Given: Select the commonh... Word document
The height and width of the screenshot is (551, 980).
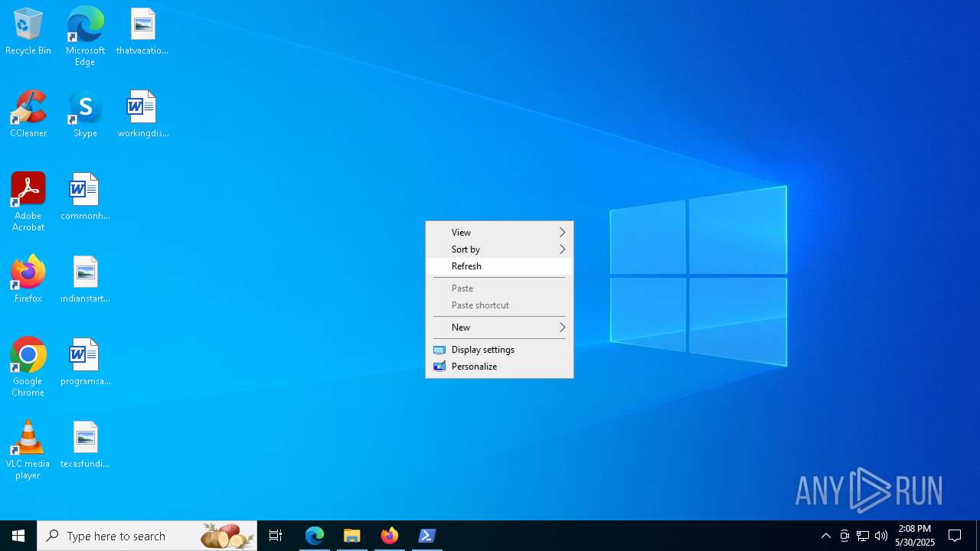Looking at the screenshot, I should [85, 197].
